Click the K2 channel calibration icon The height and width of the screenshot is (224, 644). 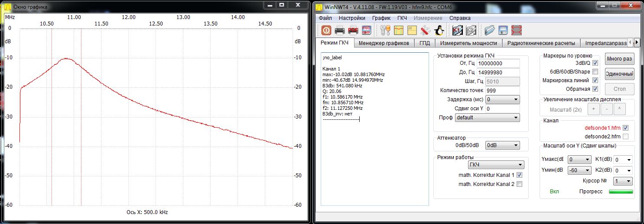[x=470, y=30]
